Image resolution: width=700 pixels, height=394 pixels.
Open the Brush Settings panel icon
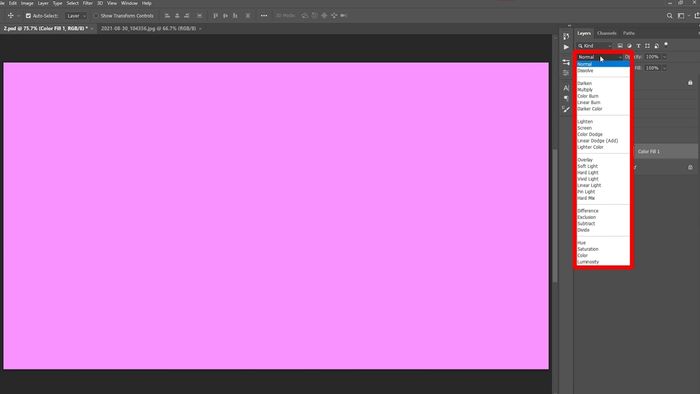tap(566, 109)
